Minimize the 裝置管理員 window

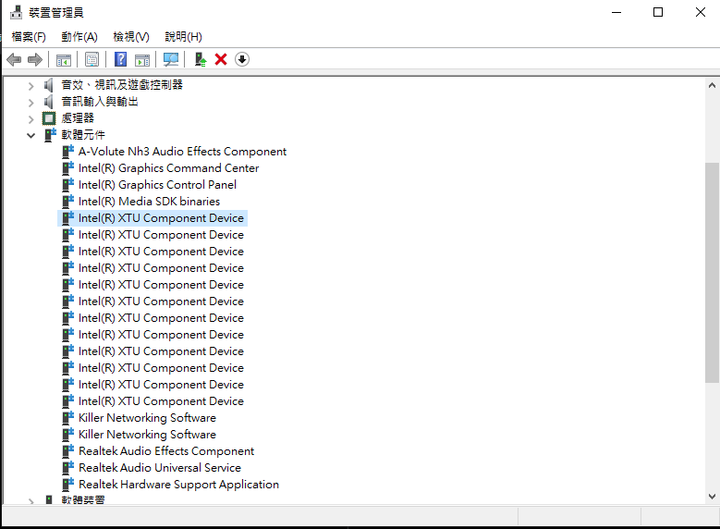pyautogui.click(x=617, y=12)
